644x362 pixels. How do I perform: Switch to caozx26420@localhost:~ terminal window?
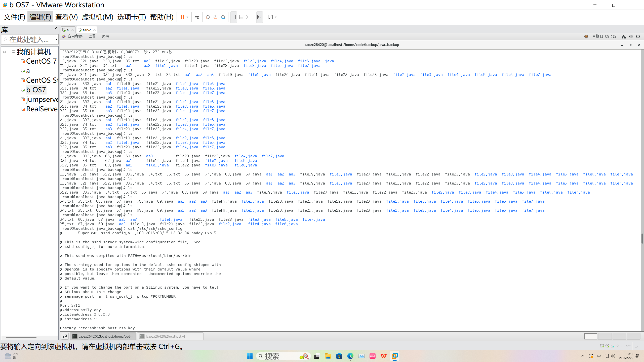pos(170,336)
